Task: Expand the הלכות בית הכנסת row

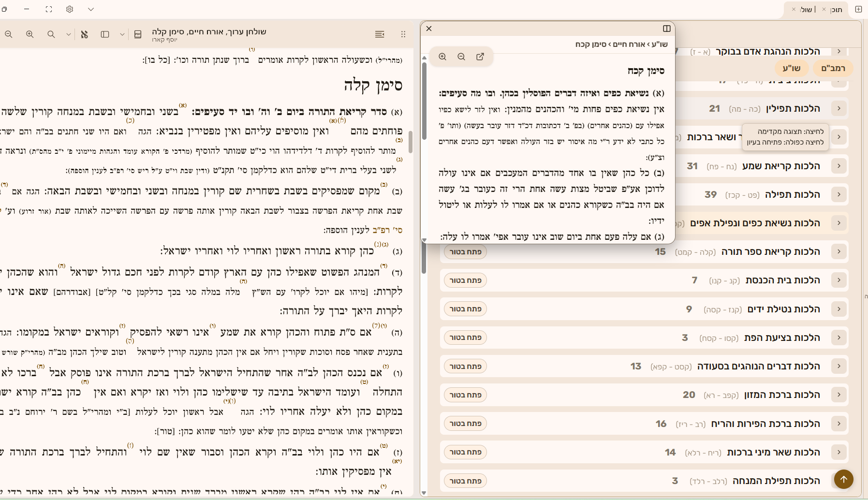Action: coord(839,280)
